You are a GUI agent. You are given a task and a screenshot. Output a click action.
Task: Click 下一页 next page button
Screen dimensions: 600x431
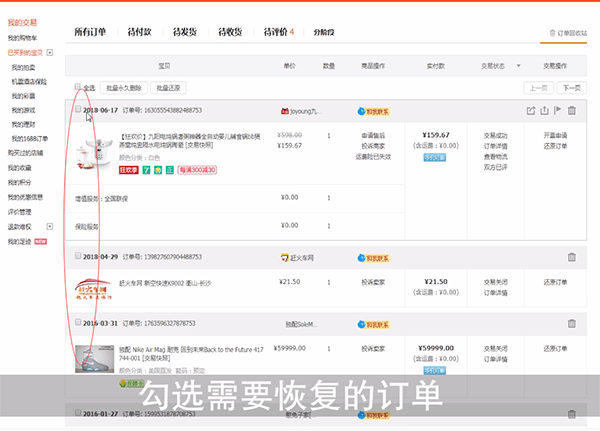coord(571,88)
